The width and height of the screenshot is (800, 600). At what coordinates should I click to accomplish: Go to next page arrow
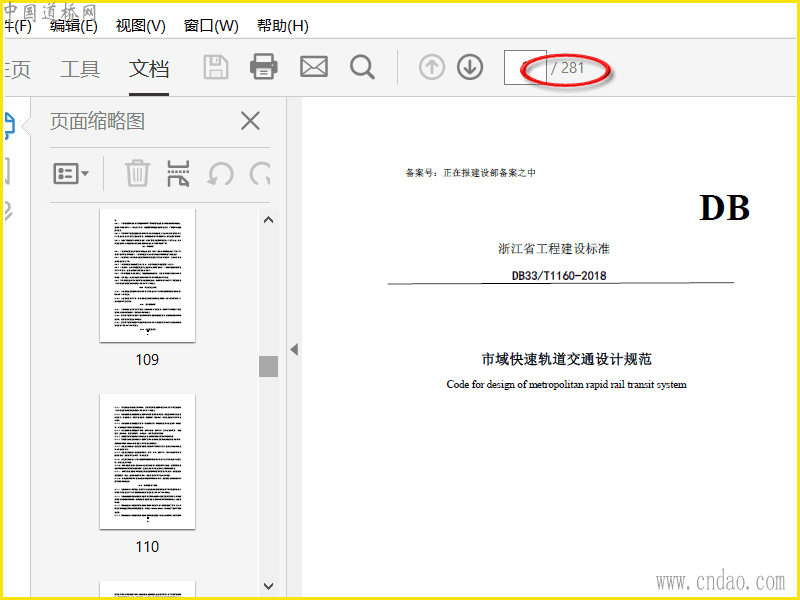[470, 67]
